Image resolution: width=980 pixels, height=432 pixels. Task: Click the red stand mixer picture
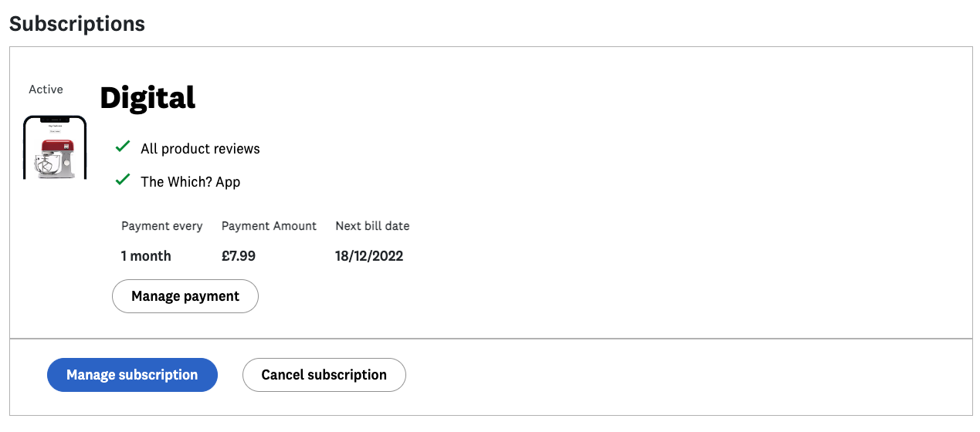[55, 158]
